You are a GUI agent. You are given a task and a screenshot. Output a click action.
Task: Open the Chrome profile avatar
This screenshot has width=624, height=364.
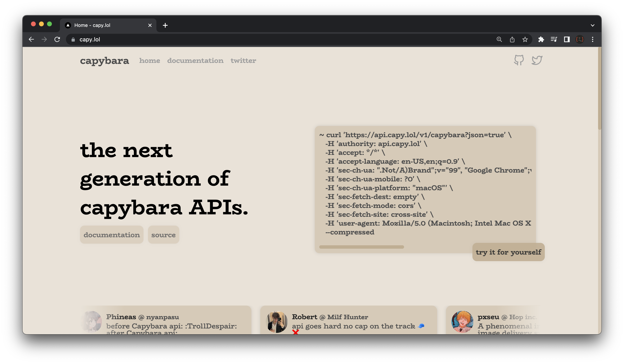[580, 39]
